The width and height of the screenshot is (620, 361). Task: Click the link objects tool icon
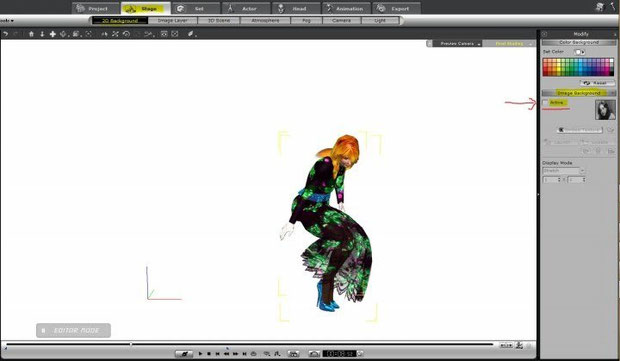148,34
